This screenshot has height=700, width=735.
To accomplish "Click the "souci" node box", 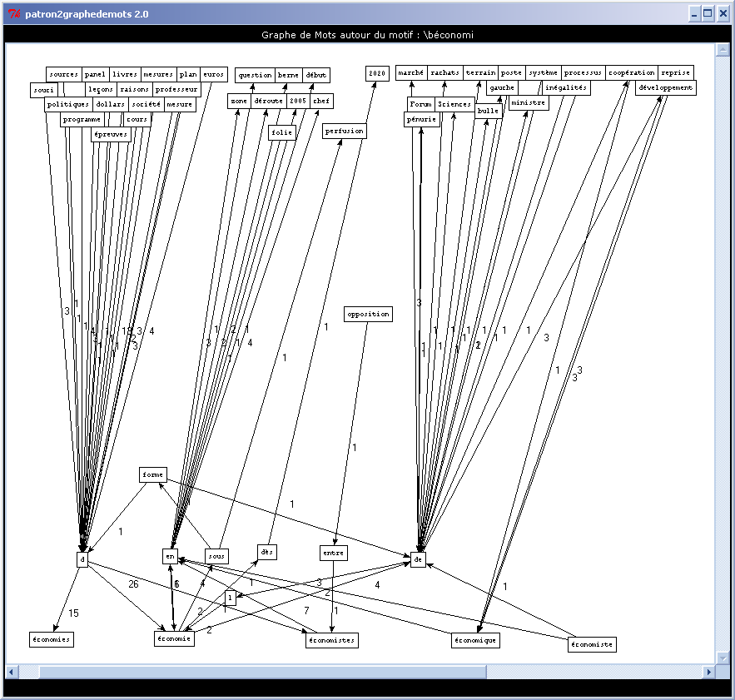I will click(44, 90).
